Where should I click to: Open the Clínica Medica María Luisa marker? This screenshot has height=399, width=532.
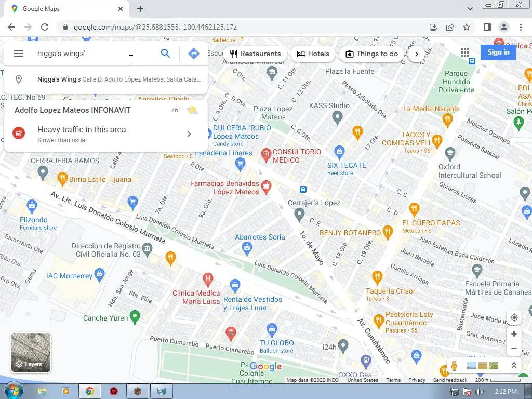[x=208, y=279]
